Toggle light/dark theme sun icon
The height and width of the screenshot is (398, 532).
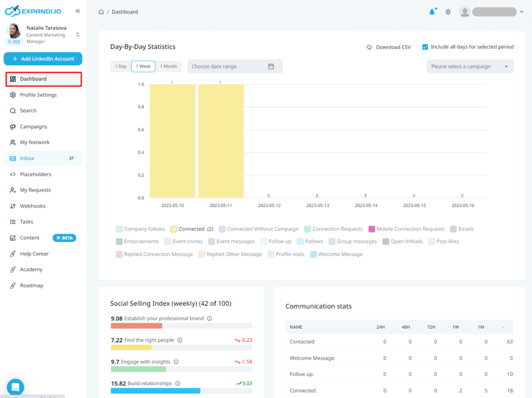coord(448,12)
